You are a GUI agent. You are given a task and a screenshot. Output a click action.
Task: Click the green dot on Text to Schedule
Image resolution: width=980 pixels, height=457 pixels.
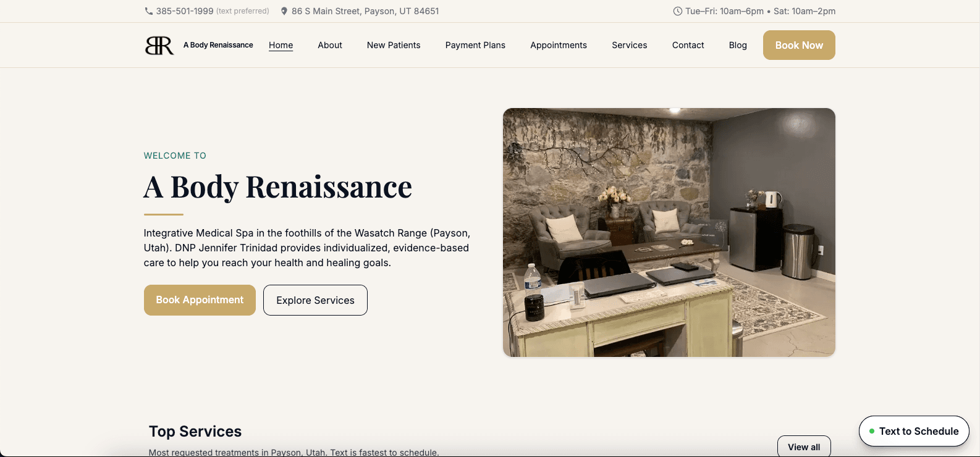tap(872, 431)
